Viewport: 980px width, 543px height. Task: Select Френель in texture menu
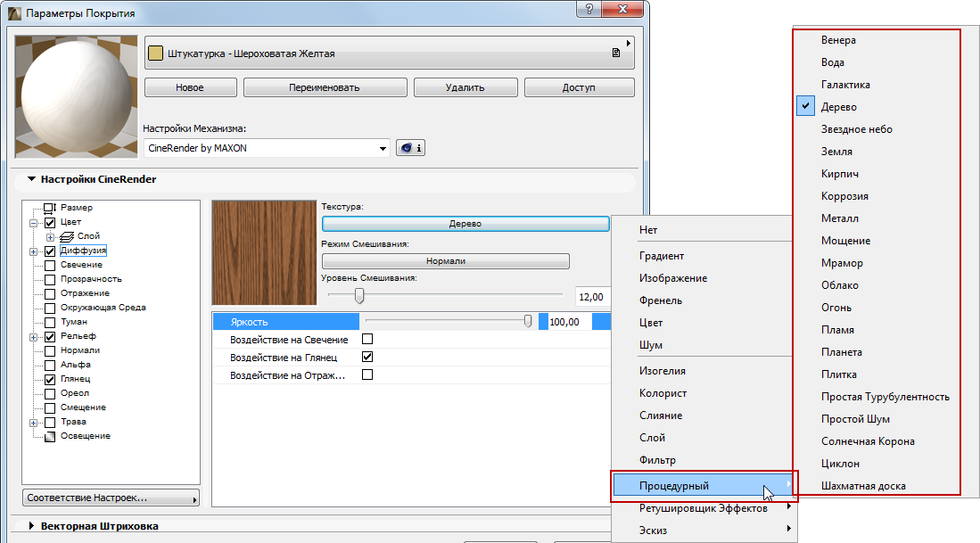pos(661,300)
